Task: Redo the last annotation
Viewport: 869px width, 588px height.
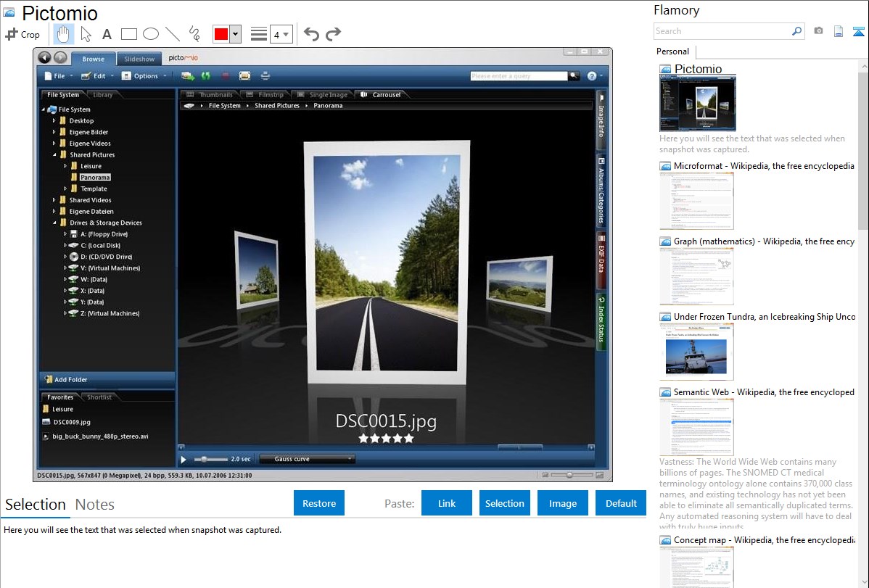Action: coord(333,34)
